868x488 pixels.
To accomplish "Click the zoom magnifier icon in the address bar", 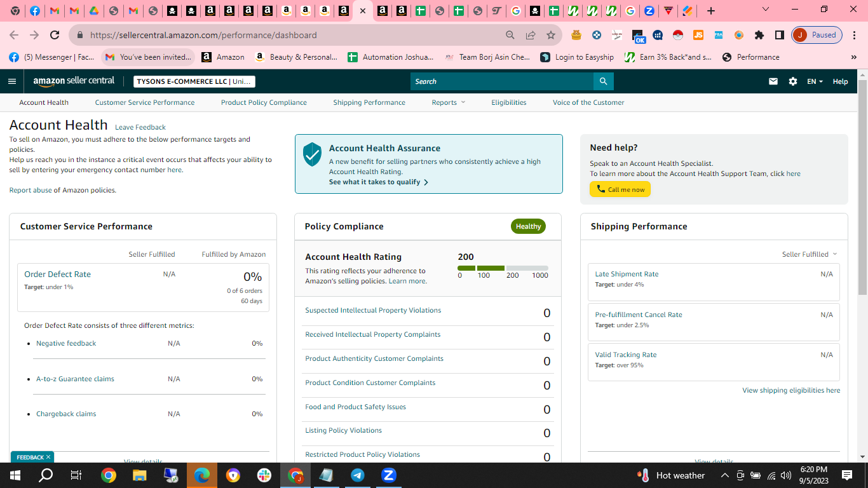I will 510,35.
